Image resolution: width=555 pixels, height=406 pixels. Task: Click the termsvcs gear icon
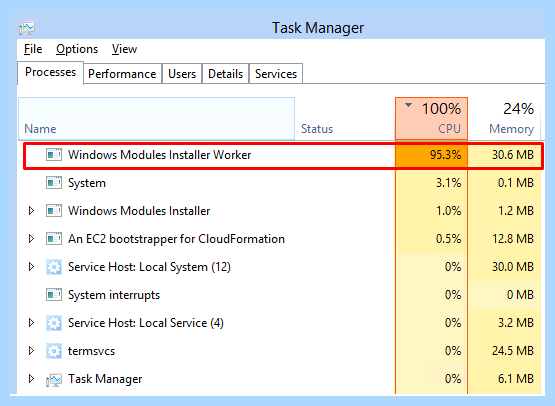[x=54, y=351]
